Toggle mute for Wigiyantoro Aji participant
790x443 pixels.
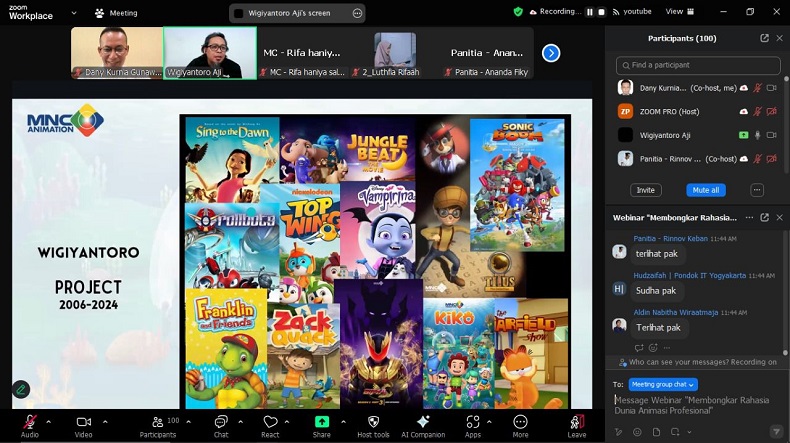[757, 135]
